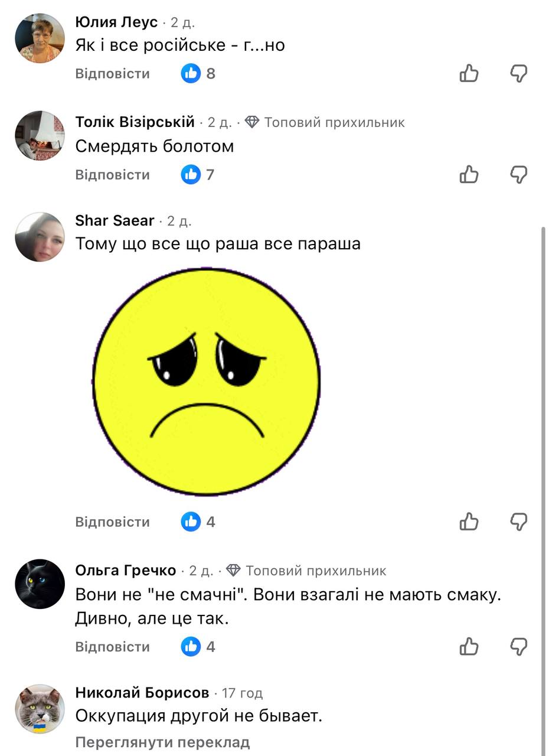This screenshot has width=549, height=756.
Task: Thumbs up Ольга Гречко's comment
Action: tap(469, 647)
